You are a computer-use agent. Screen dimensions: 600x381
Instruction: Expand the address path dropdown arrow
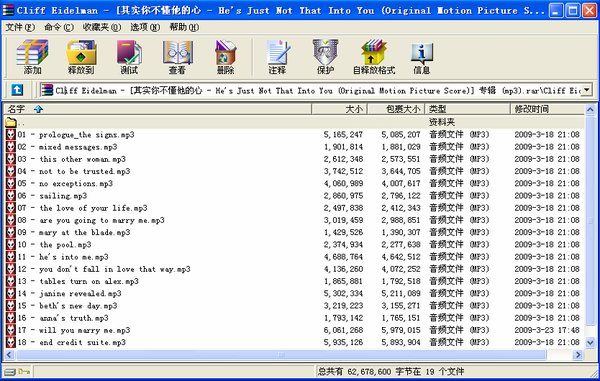point(586,90)
